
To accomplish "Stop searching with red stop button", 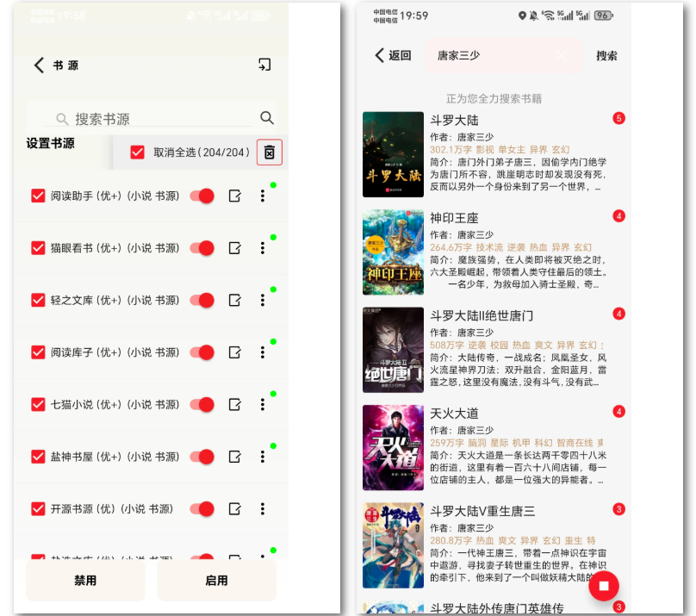I will click(x=604, y=586).
